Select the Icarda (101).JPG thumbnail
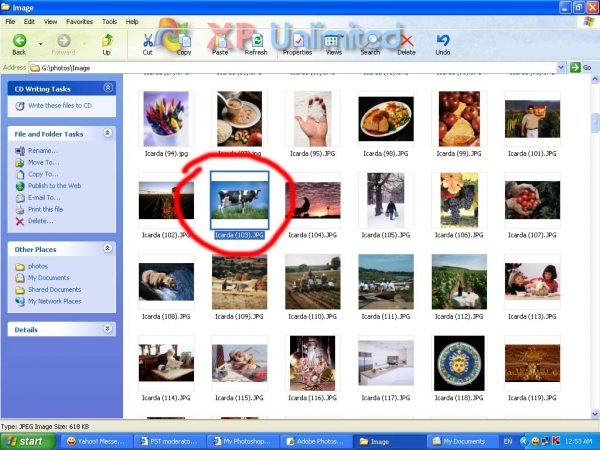600x450 pixels. point(532,119)
